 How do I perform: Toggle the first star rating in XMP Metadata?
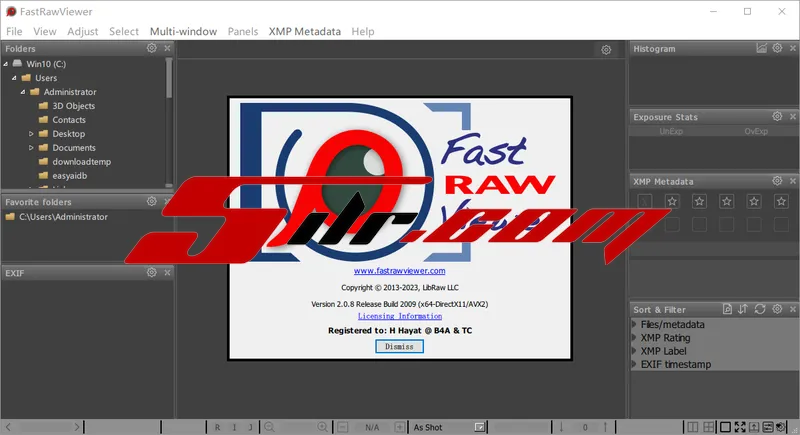tap(672, 201)
